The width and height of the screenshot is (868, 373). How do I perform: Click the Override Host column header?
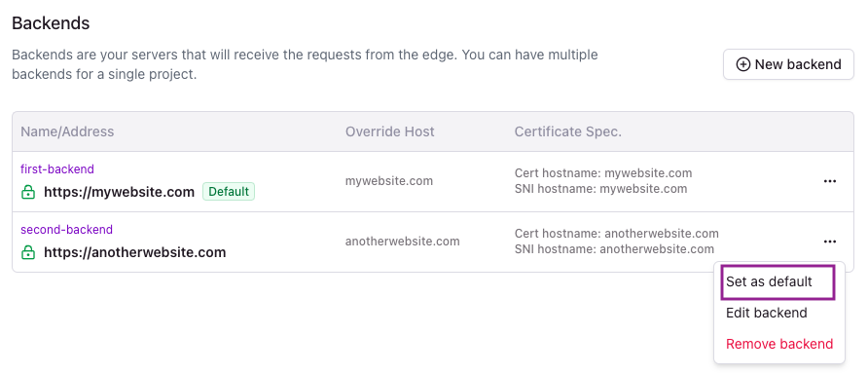(389, 131)
